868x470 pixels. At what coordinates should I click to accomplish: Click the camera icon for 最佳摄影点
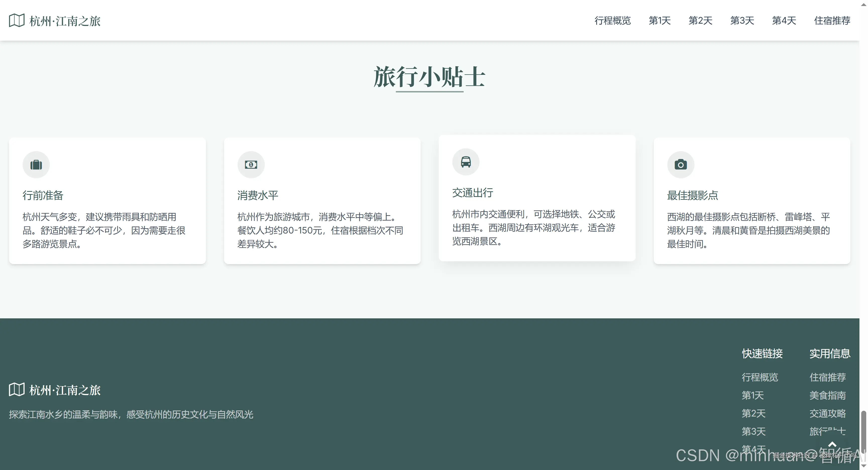click(x=681, y=165)
